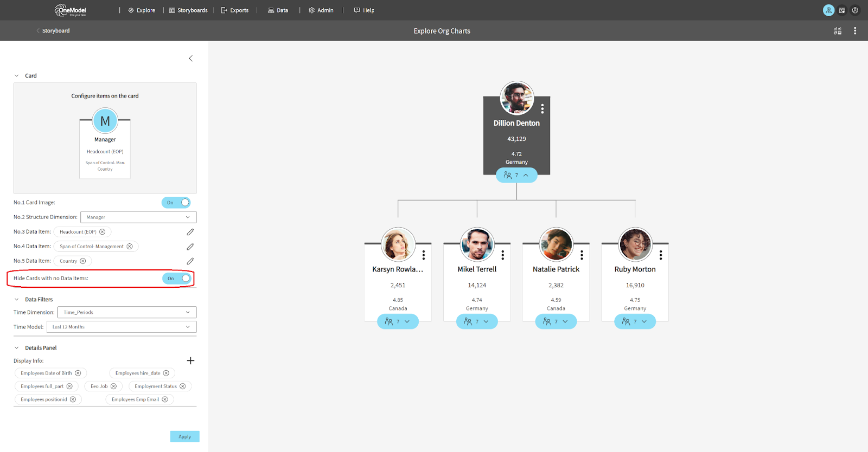
Task: Click Dillion Denton's headcount 43,129
Action: (516, 139)
